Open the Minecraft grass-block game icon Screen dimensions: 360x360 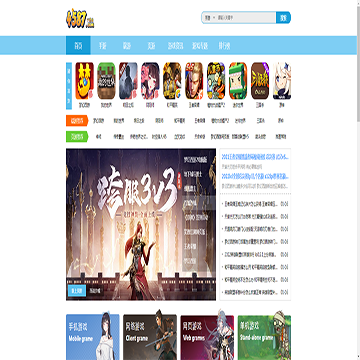pos(106,81)
